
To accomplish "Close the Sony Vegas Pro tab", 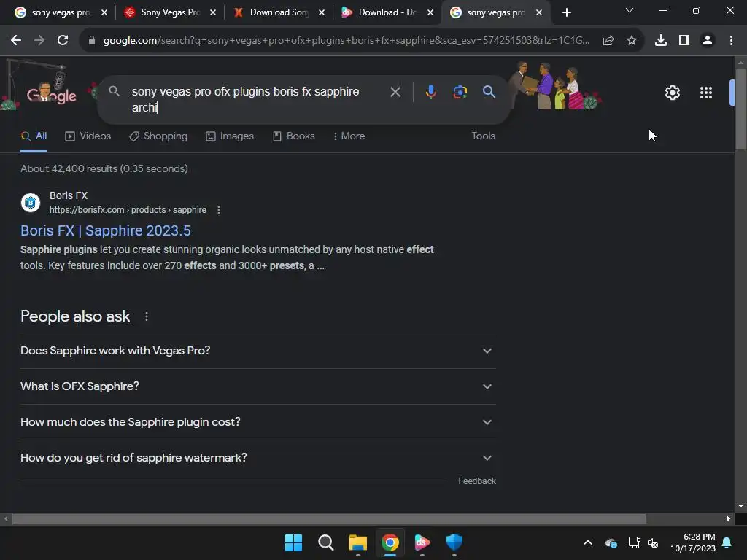I will click(213, 13).
